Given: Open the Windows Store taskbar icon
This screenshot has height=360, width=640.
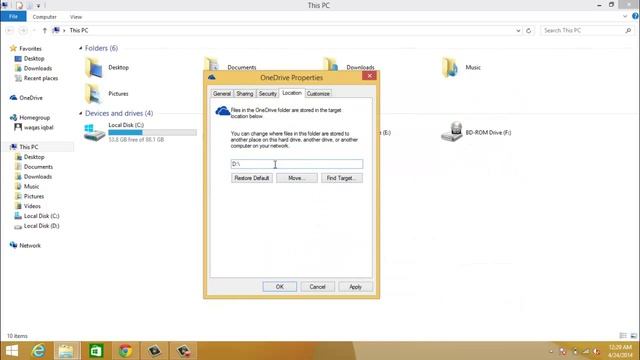Looking at the screenshot, I should point(96,351).
